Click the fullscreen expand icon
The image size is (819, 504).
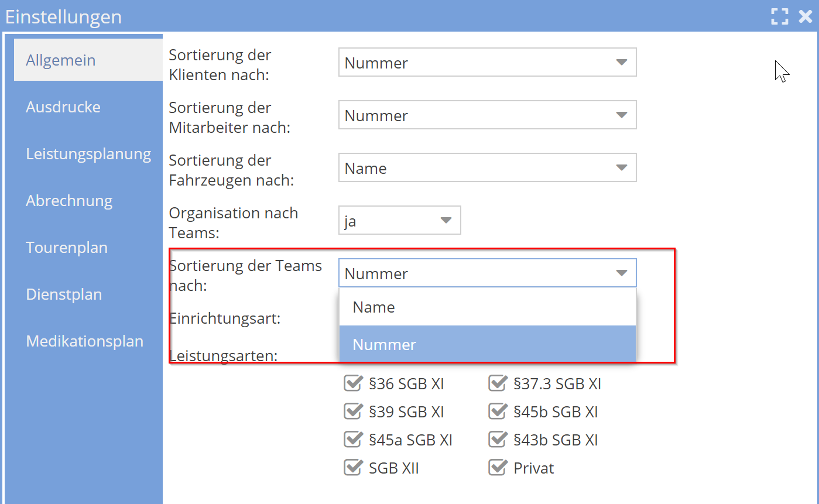pos(779,16)
